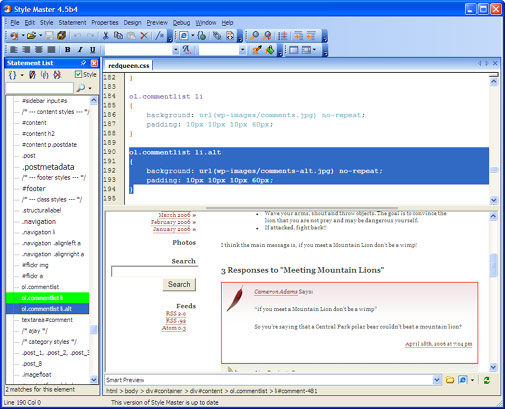Toggle the Style checkbox in Statement List
Viewport: 505px width, 409px height.
tap(78, 74)
